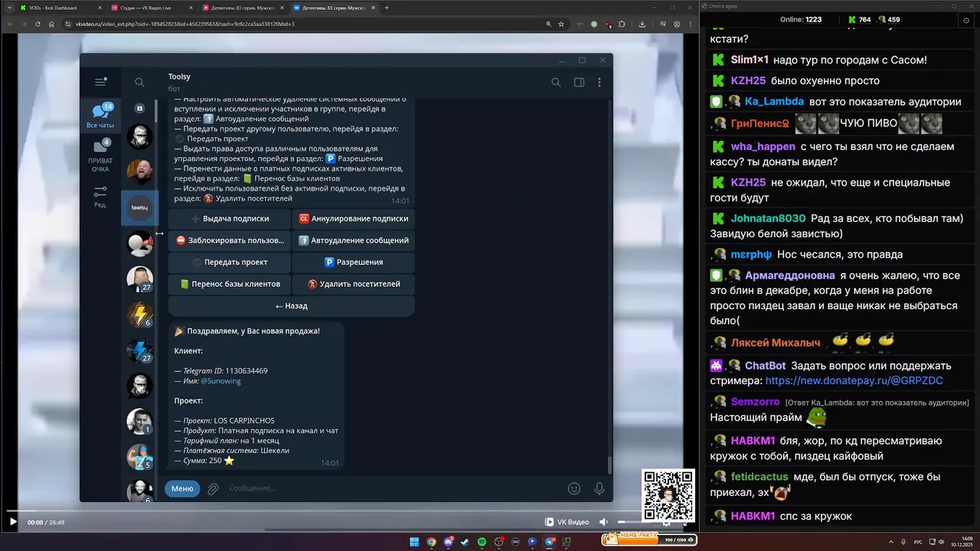Click the fetidcactus username in the stream chat
Image resolution: width=980 pixels, height=551 pixels.
point(760,477)
